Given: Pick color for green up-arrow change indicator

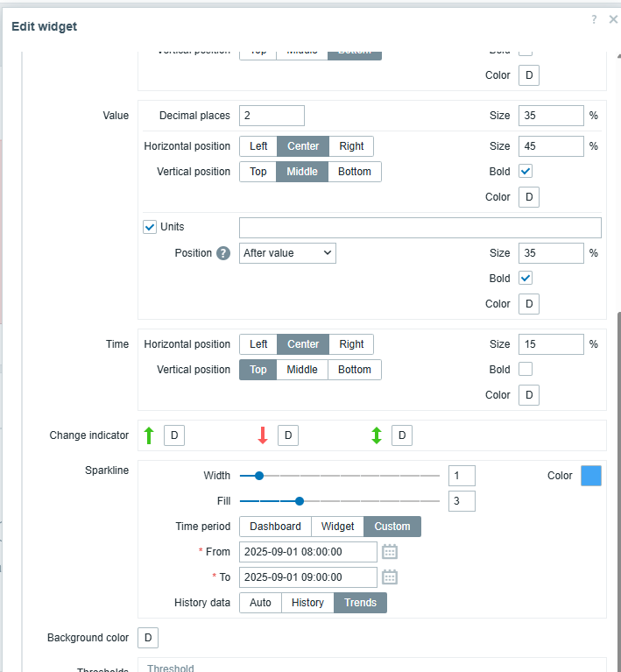Looking at the screenshot, I should (x=174, y=435).
